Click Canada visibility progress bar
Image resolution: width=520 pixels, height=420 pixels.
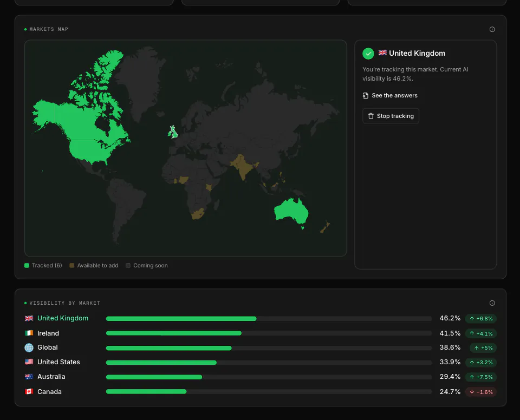point(269,391)
